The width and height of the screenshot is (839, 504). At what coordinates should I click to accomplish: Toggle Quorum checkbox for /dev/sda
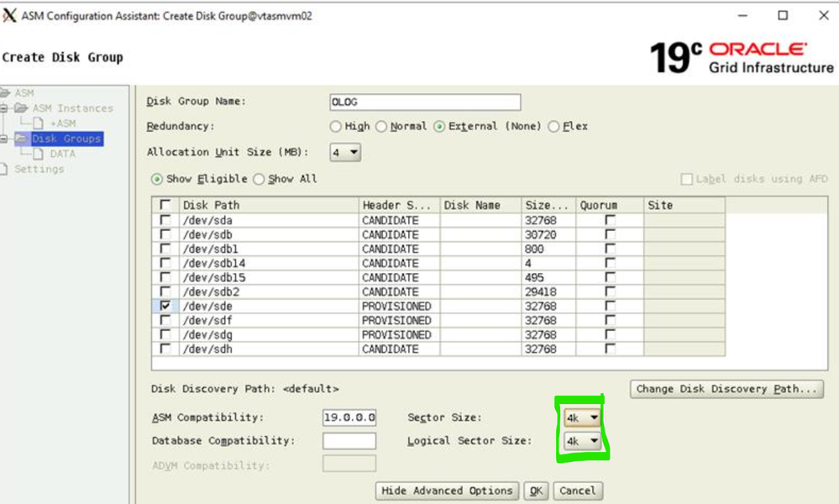610,219
